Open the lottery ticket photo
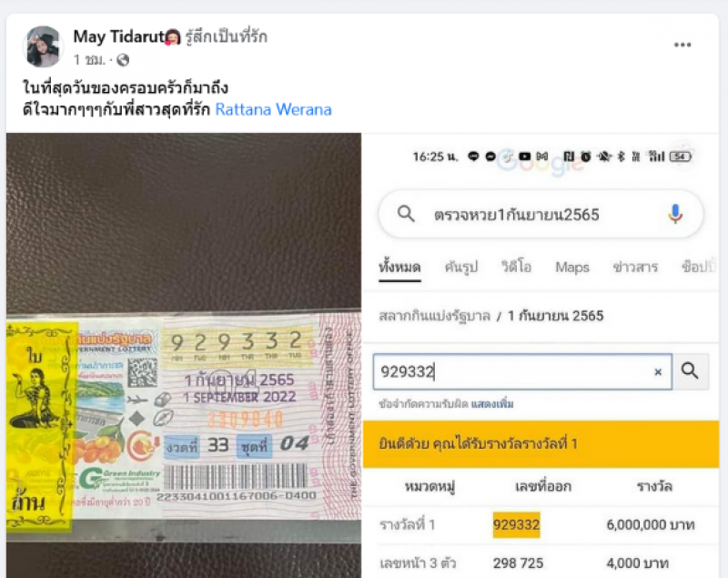 [184, 355]
